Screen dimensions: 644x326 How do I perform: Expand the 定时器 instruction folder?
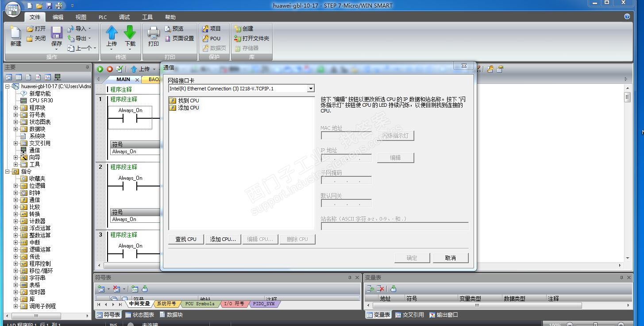16,292
